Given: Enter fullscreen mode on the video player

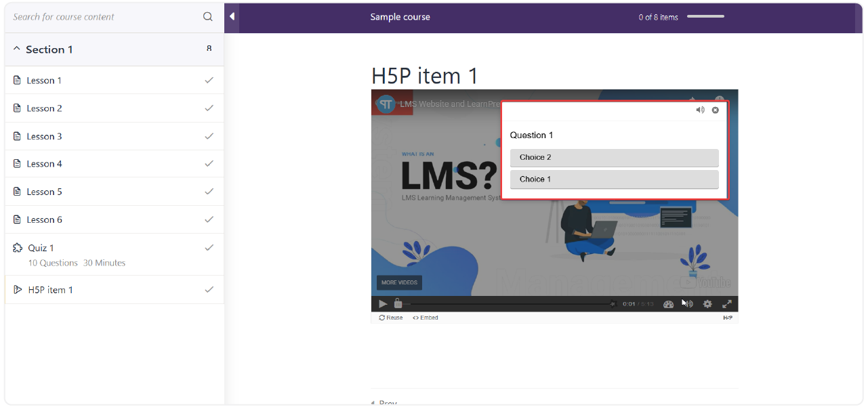Looking at the screenshot, I should click(x=727, y=303).
